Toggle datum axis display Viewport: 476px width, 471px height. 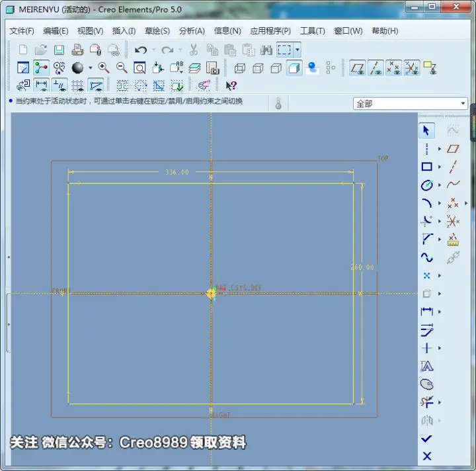pyautogui.click(x=376, y=67)
